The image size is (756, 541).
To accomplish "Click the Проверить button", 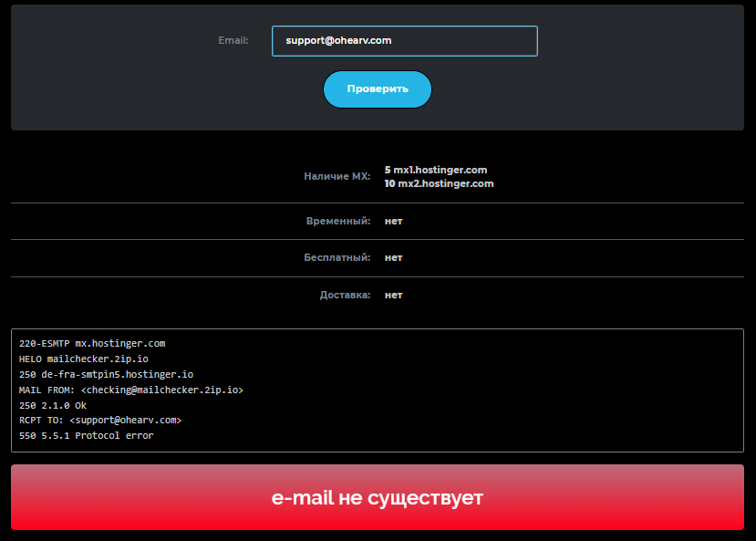I will pyautogui.click(x=377, y=88).
